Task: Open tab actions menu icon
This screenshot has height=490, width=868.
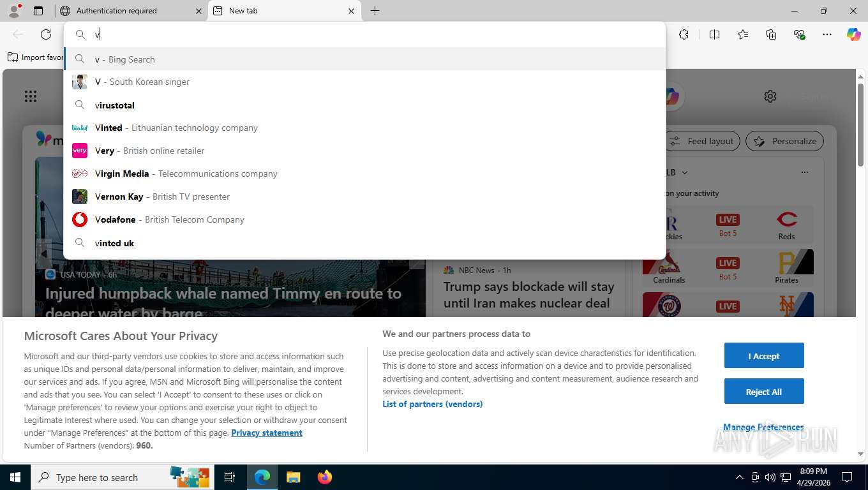Action: coord(38,11)
